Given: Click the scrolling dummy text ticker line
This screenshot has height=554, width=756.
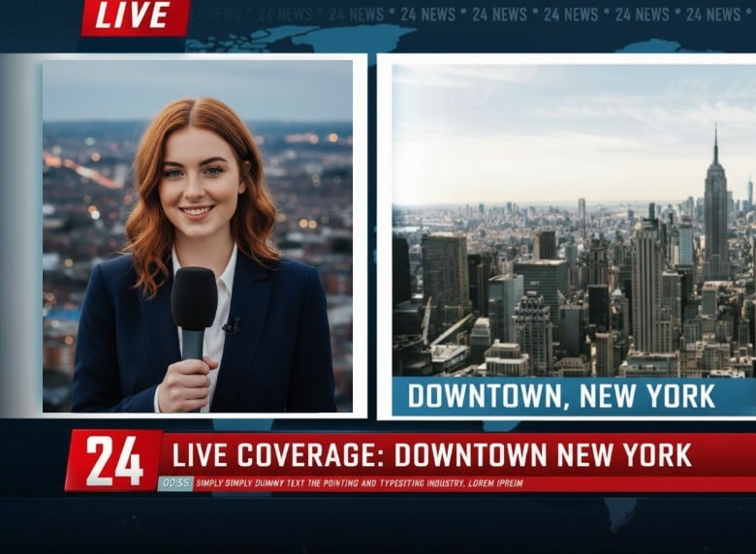Looking at the screenshot, I should [359, 482].
